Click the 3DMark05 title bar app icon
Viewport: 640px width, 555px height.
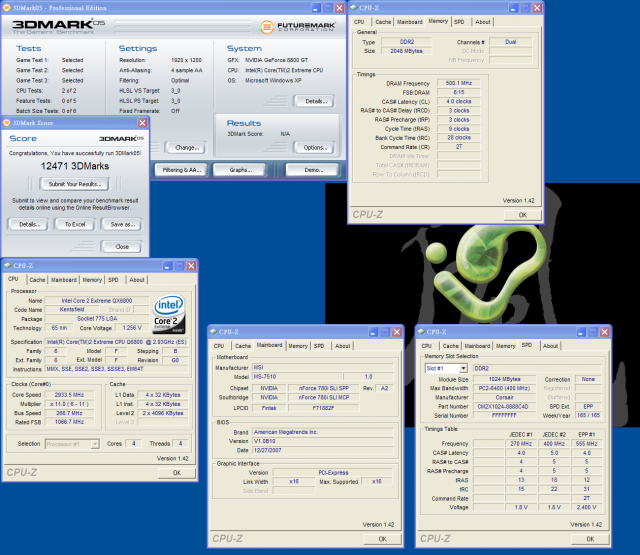click(x=7, y=8)
